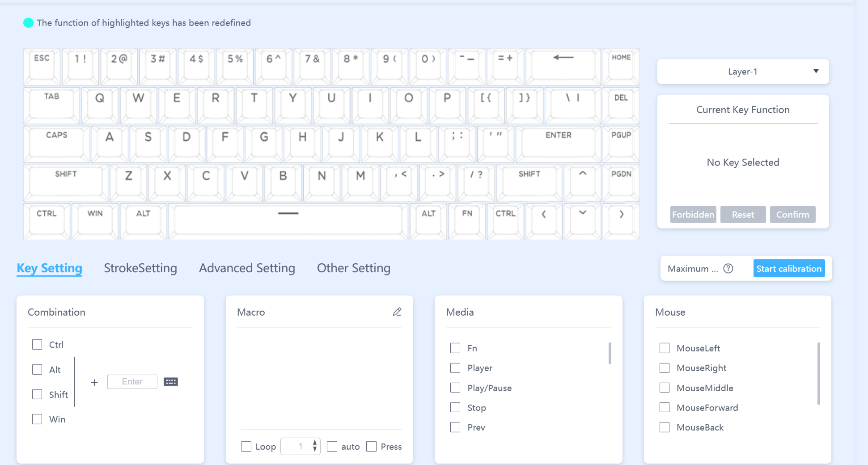Screen dimensions: 868x465
Task: Check the Player media checkbox
Action: (455, 368)
